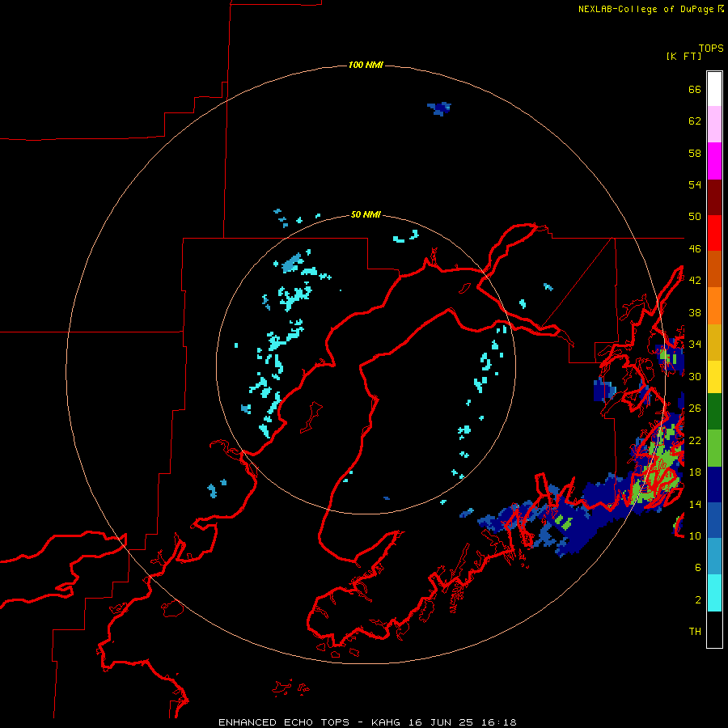728x728 pixels.
Task: Click the white 66 kft legend swatch
Action: point(714,89)
